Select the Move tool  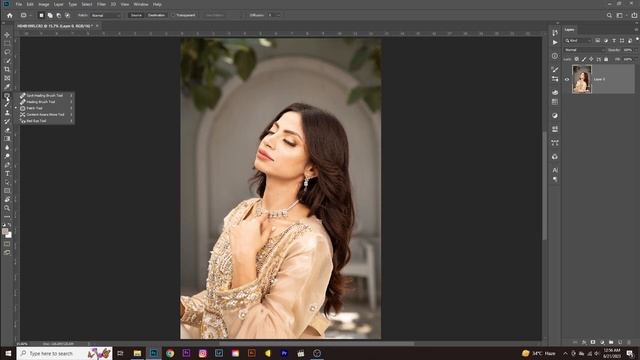point(7,35)
